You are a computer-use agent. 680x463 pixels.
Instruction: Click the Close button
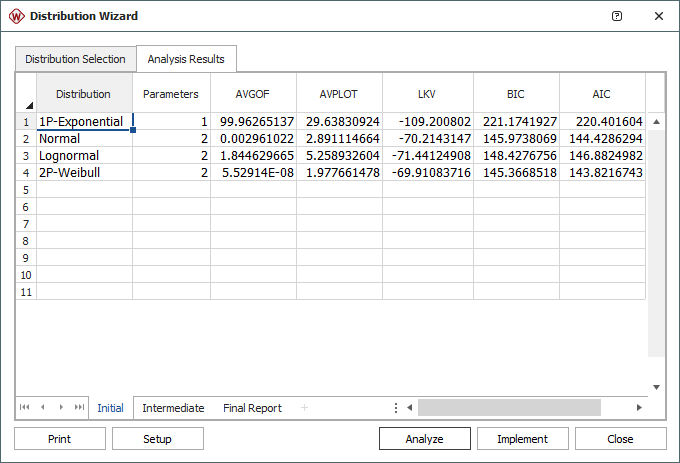point(621,439)
